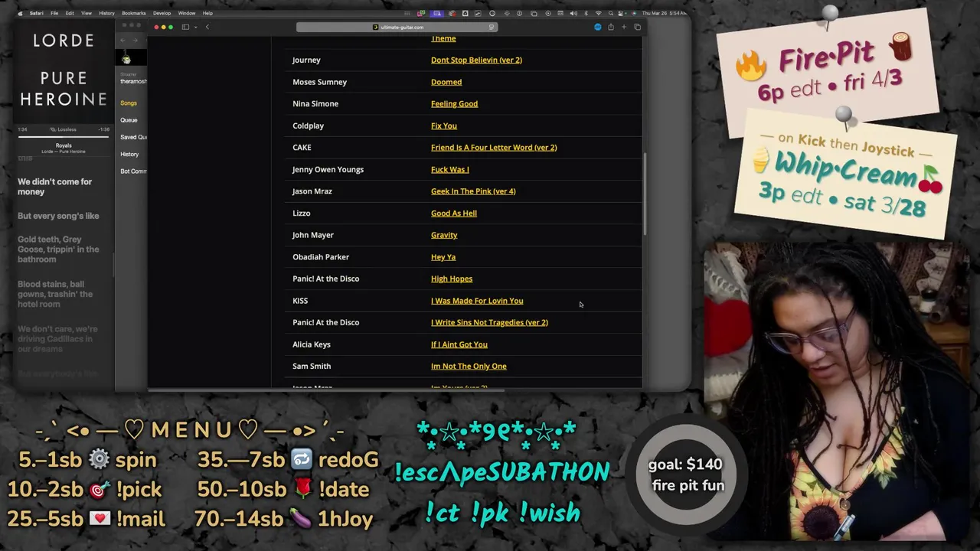
Task: Open the Gravity link
Action: pyautogui.click(x=444, y=235)
